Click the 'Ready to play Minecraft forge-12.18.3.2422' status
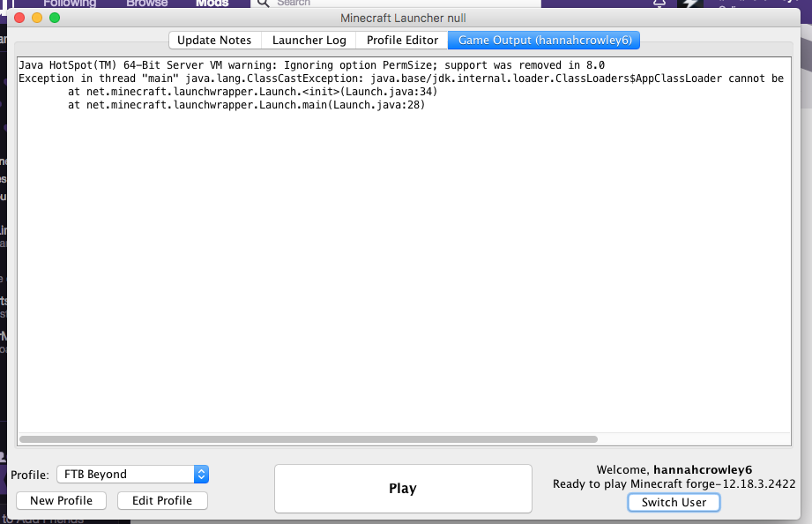The height and width of the screenshot is (524, 812). [674, 484]
